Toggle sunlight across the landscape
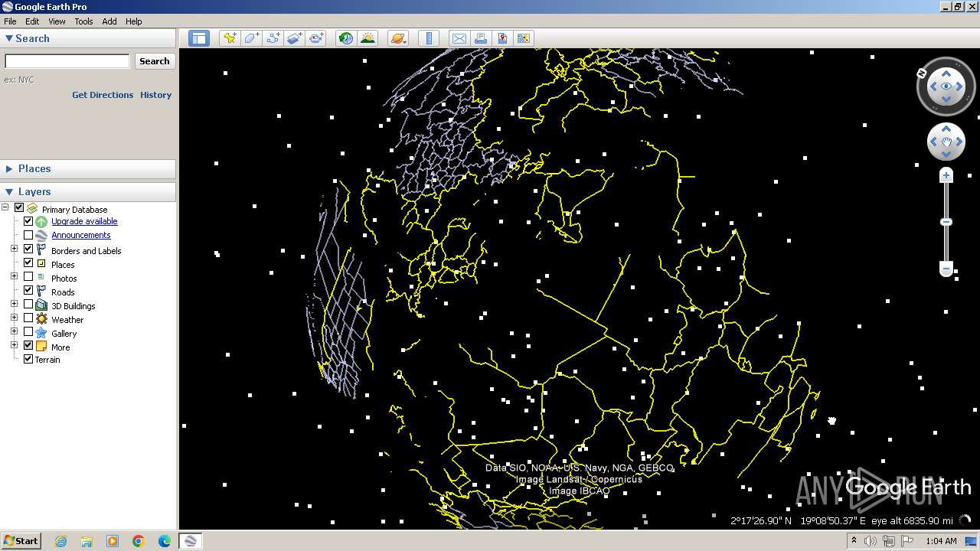The height and width of the screenshot is (551, 980). coord(367,38)
